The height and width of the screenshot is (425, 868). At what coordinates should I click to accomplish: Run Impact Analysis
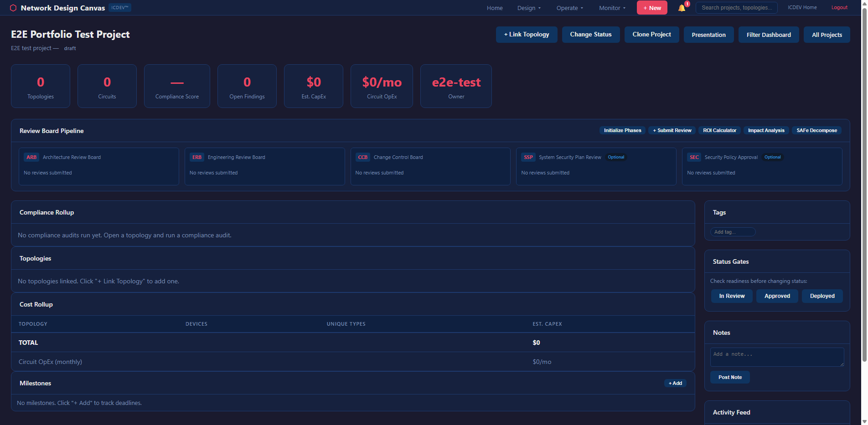click(766, 130)
